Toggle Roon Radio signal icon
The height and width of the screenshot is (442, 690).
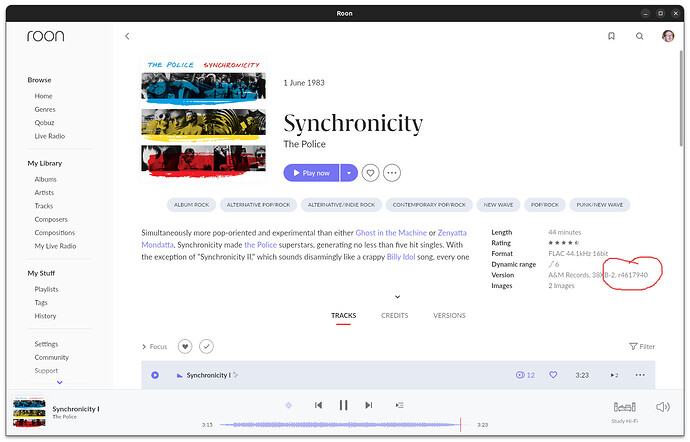tap(288, 405)
